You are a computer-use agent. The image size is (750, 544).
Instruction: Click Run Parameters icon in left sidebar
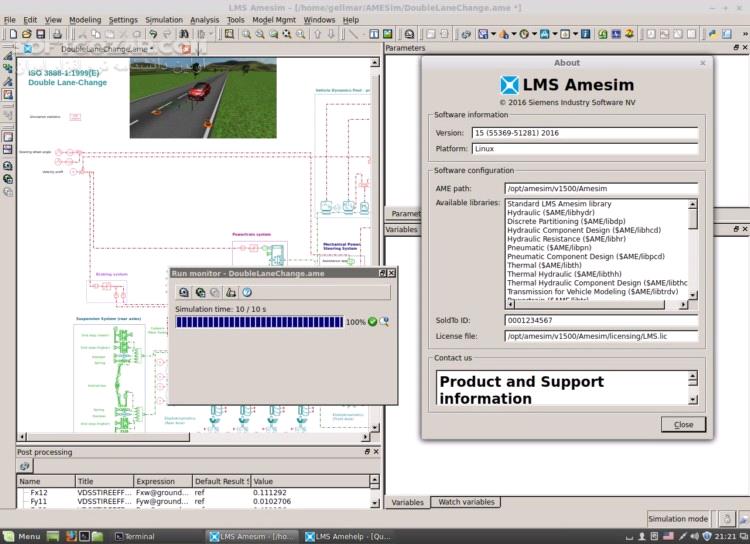tap(8, 166)
